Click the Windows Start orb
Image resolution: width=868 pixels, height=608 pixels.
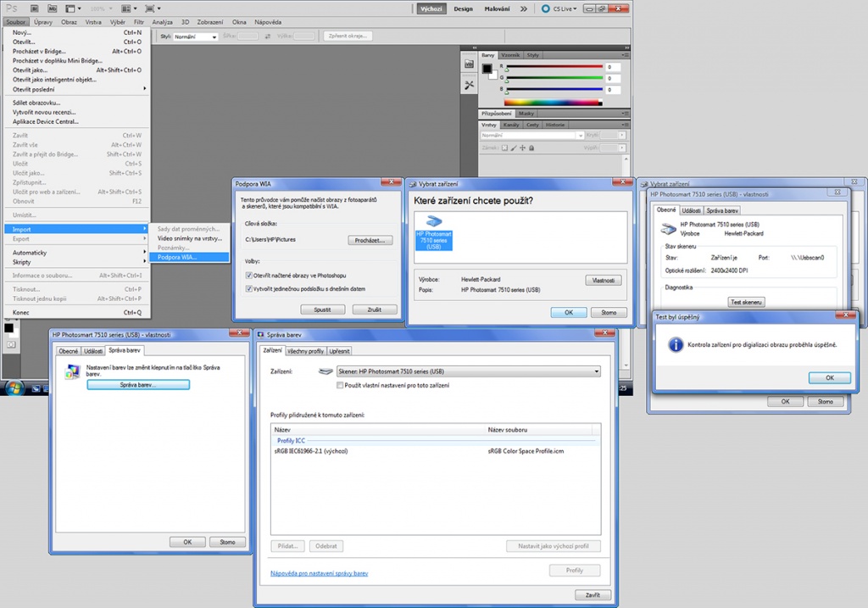(14, 388)
